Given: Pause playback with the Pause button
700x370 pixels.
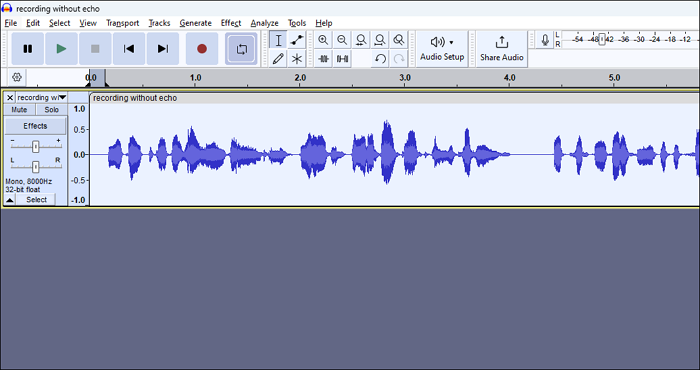Looking at the screenshot, I should tap(28, 49).
